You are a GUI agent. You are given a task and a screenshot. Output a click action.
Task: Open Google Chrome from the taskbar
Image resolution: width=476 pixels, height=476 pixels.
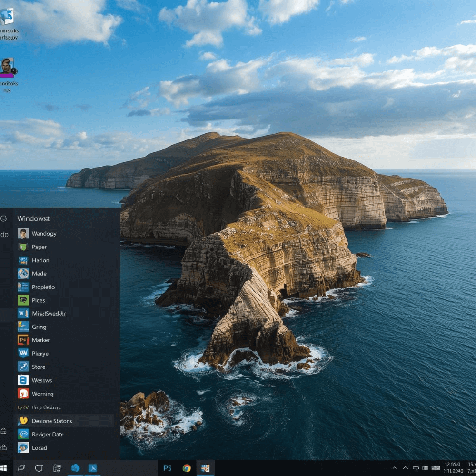(x=187, y=468)
